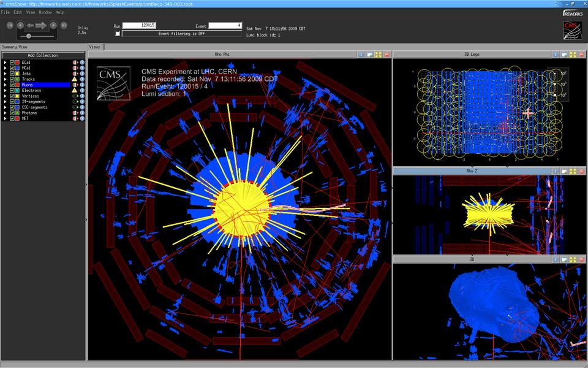Enable the event filtering checkbox
Viewport: 588px width, 368px height.
click(x=118, y=34)
